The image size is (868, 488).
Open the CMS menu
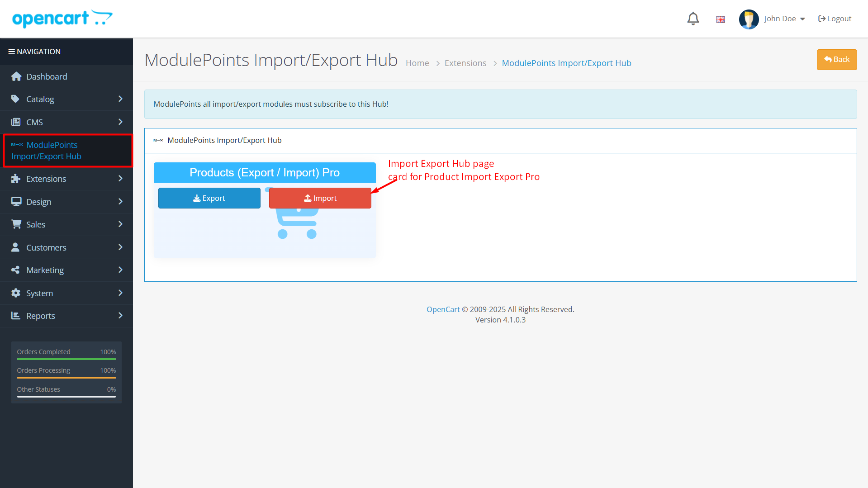(66, 122)
